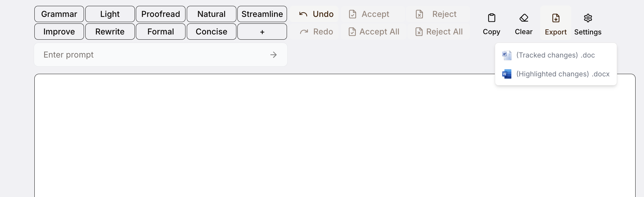Viewport: 644px width, 197px height.
Task: Apply the Streamline preset
Action: (262, 14)
